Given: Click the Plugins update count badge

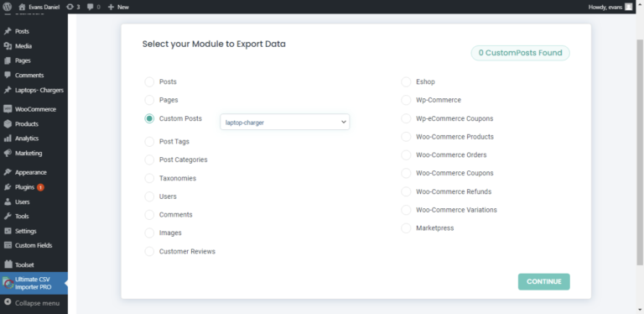Looking at the screenshot, I should [40, 187].
